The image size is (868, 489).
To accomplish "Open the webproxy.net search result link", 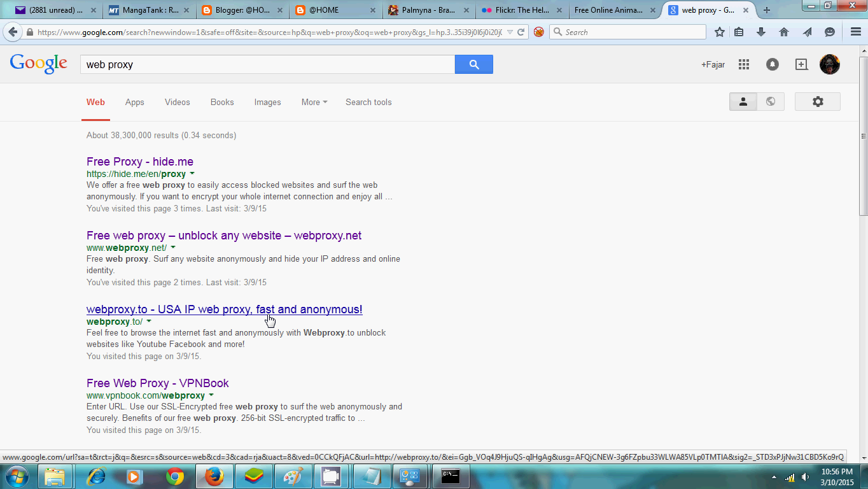I will point(224,236).
